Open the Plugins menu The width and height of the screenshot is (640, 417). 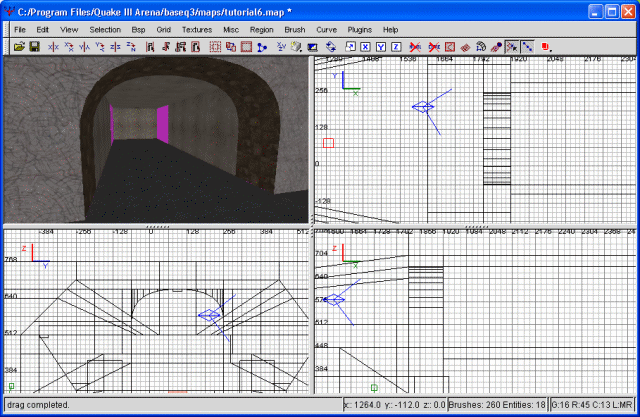360,30
